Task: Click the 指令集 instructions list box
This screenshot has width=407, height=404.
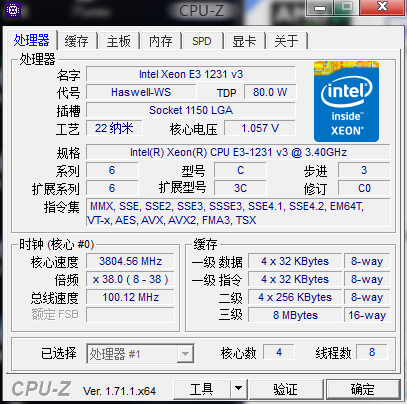Action: click(x=238, y=213)
